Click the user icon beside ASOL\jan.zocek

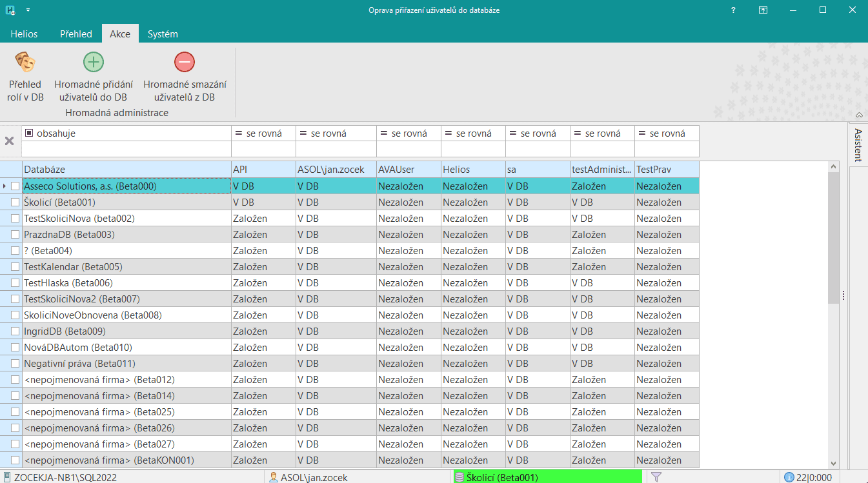tap(274, 477)
